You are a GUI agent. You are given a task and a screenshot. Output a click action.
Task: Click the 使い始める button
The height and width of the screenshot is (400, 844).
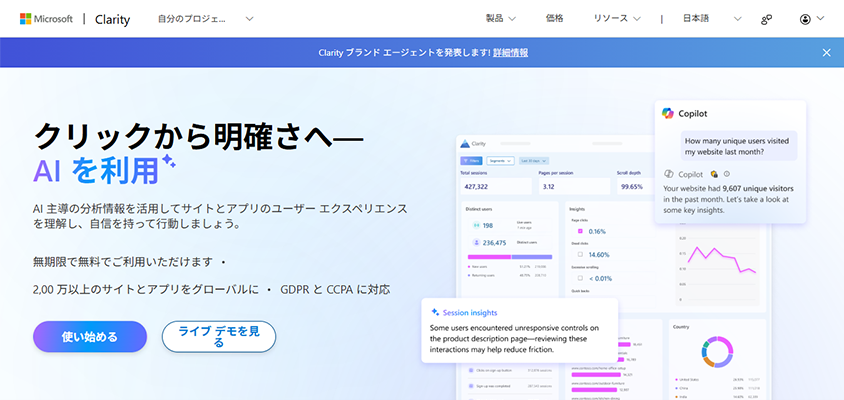click(x=90, y=337)
